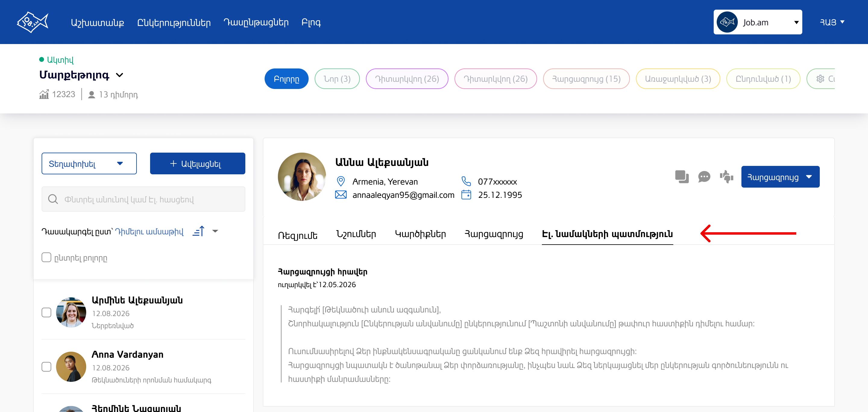This screenshot has width=868, height=412.
Task: Expand the sort options caret
Action: coord(215,231)
